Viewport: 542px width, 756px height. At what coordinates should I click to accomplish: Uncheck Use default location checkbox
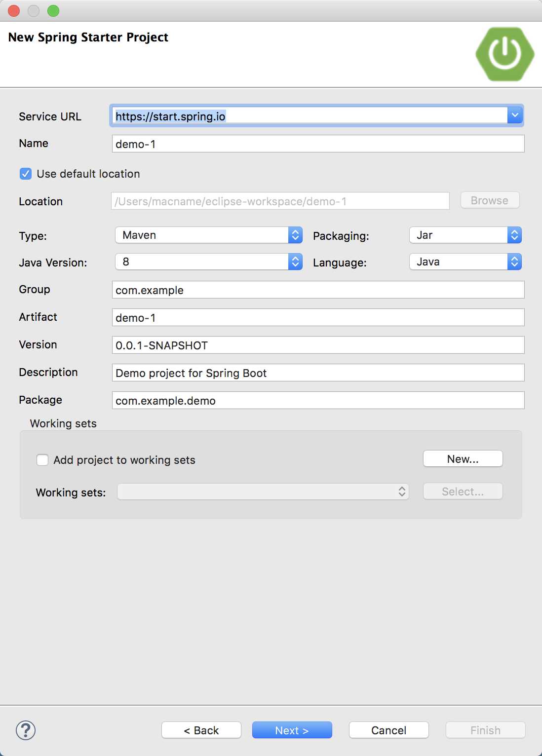click(x=26, y=174)
